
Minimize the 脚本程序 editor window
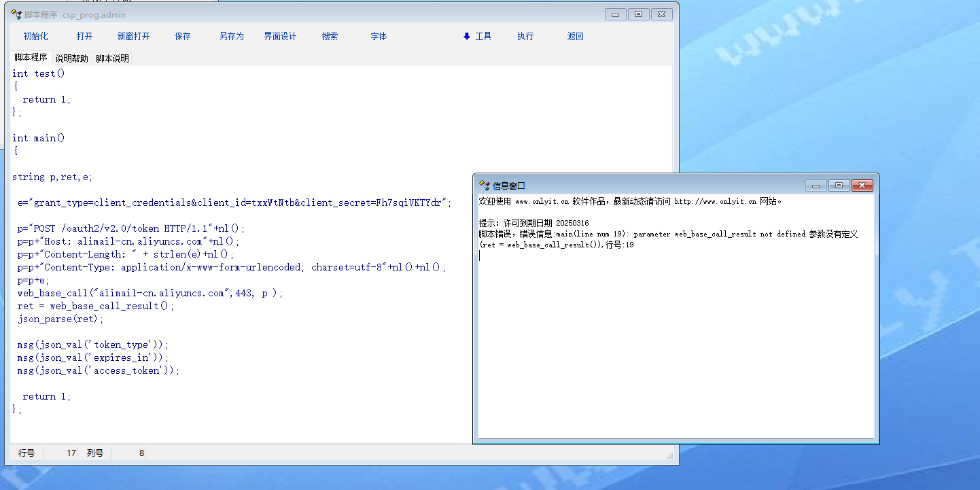pyautogui.click(x=616, y=14)
